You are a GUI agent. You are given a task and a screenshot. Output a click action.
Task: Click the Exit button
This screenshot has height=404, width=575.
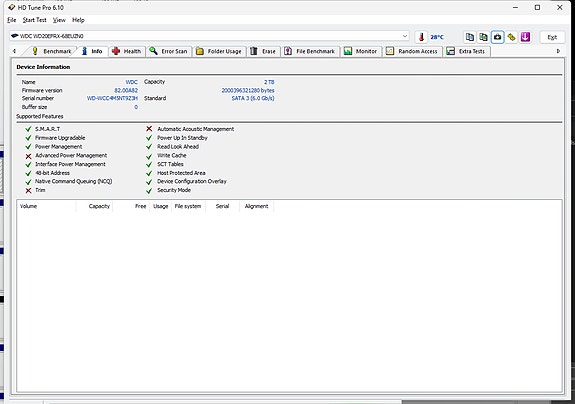click(x=552, y=37)
